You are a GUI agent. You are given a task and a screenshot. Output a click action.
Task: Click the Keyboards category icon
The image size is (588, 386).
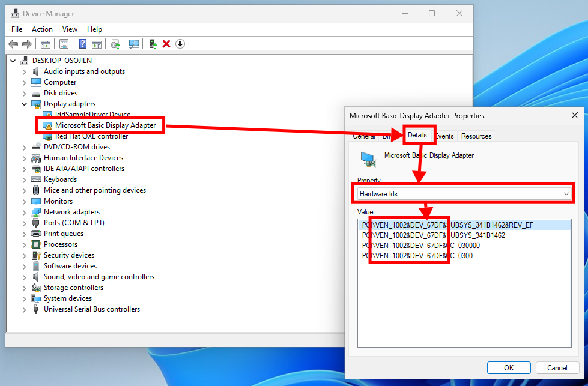(36, 179)
